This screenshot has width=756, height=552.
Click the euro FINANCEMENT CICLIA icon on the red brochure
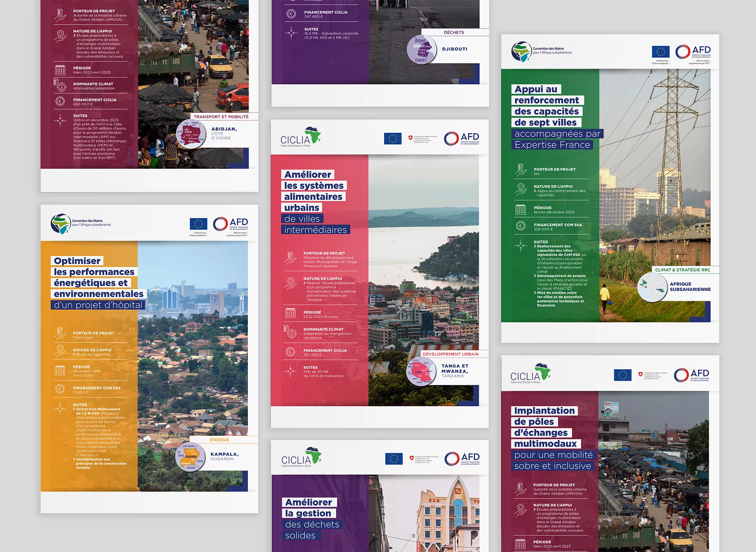point(290,352)
